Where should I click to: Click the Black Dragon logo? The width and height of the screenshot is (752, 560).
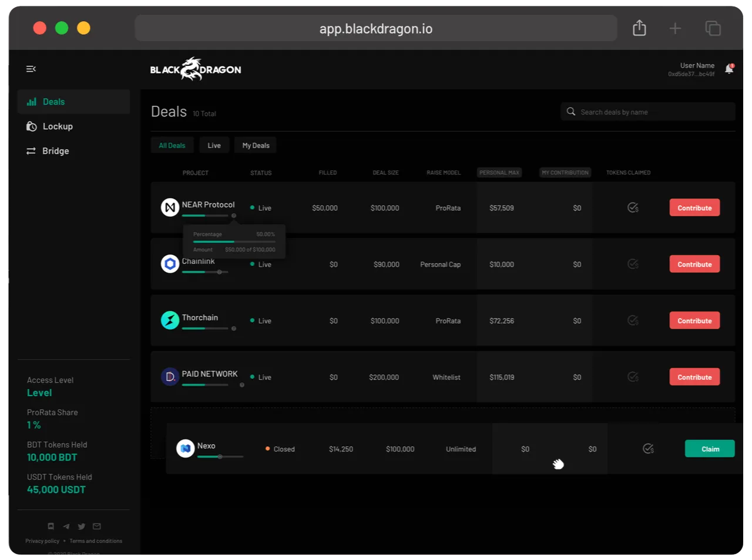[196, 69]
